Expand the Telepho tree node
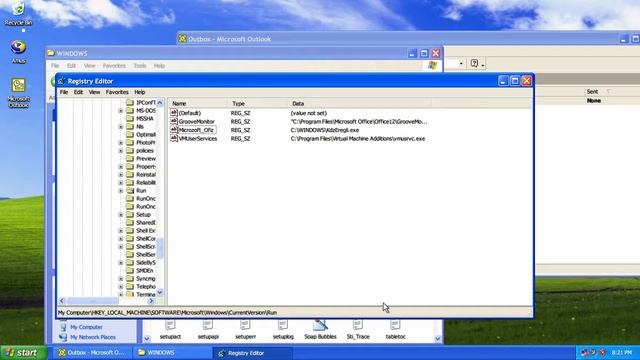This screenshot has height=360, width=640. coord(121,287)
